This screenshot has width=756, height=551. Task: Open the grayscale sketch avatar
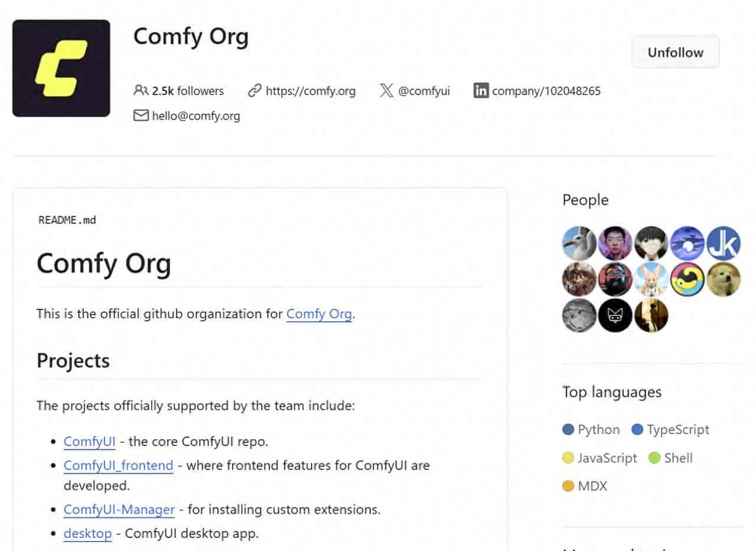click(579, 315)
